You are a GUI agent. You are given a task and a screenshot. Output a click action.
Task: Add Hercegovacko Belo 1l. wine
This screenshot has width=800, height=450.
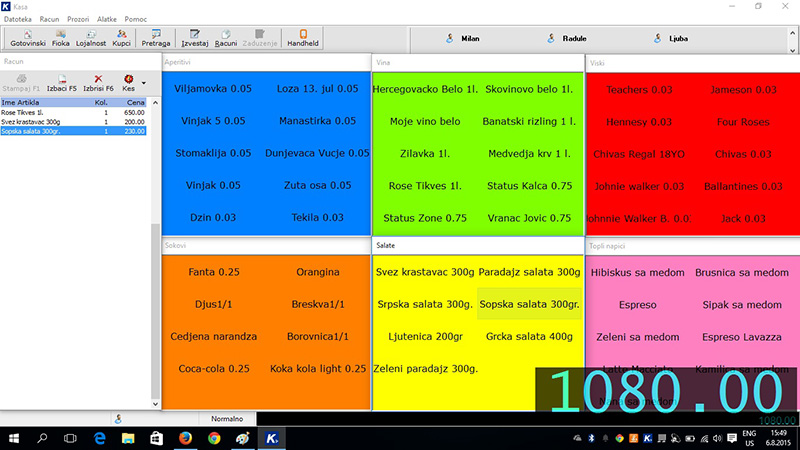(x=425, y=89)
